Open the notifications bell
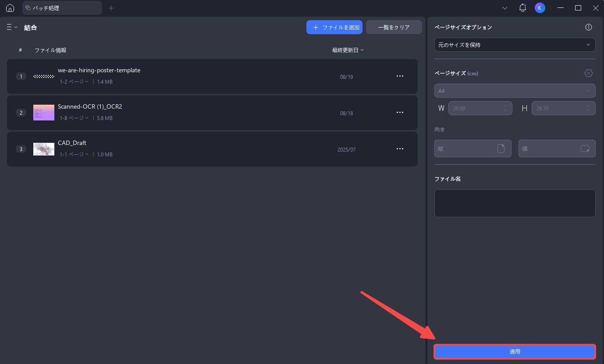Screen dimensions: 604x364 pyautogui.click(x=522, y=8)
